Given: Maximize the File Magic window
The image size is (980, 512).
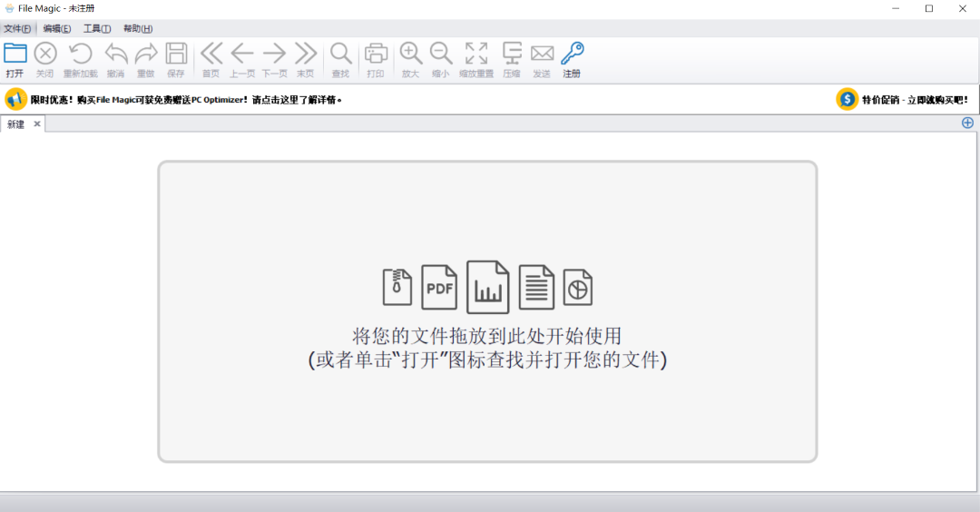Looking at the screenshot, I should (929, 9).
